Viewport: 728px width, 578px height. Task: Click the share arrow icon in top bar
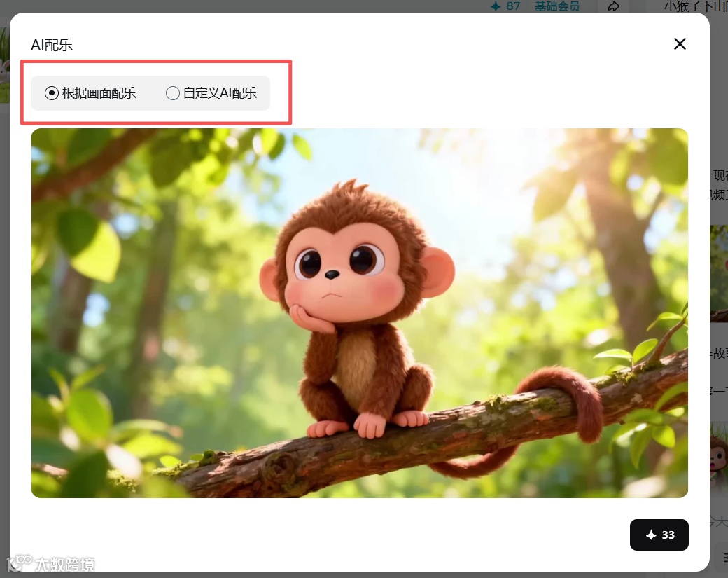pyautogui.click(x=614, y=6)
